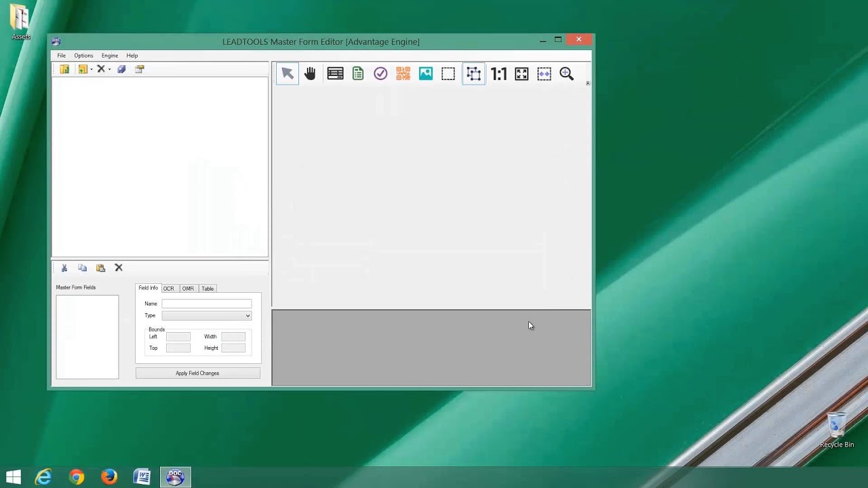Viewport: 868px width, 488px height.
Task: Pick the green table field tool
Action: (358, 74)
